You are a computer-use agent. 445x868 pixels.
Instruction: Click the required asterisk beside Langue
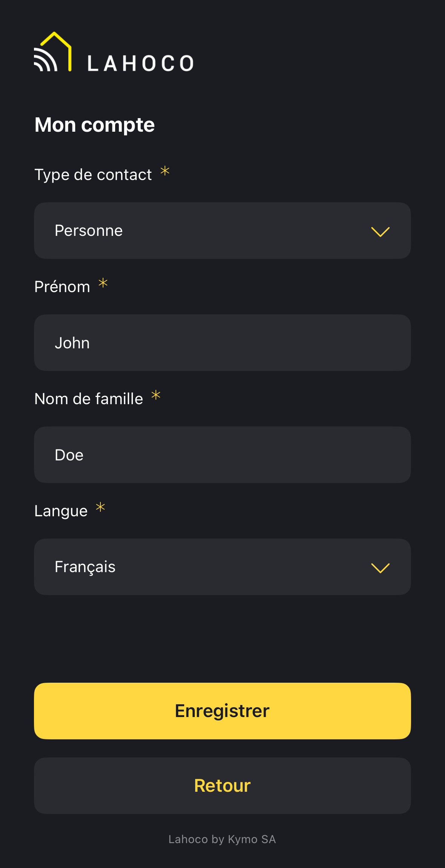pyautogui.click(x=100, y=507)
